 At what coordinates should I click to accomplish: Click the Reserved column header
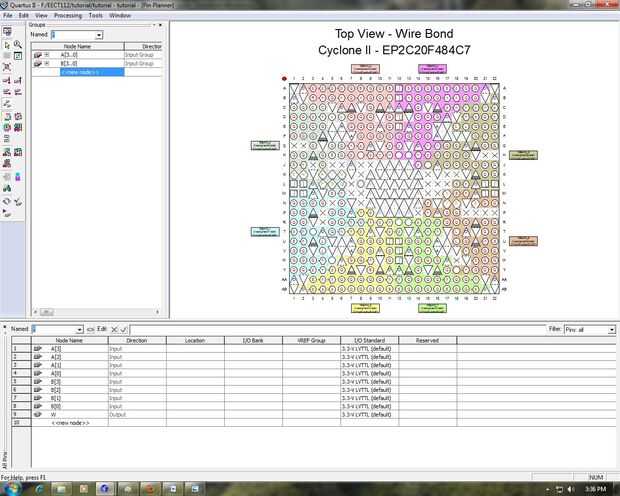pyautogui.click(x=427, y=340)
